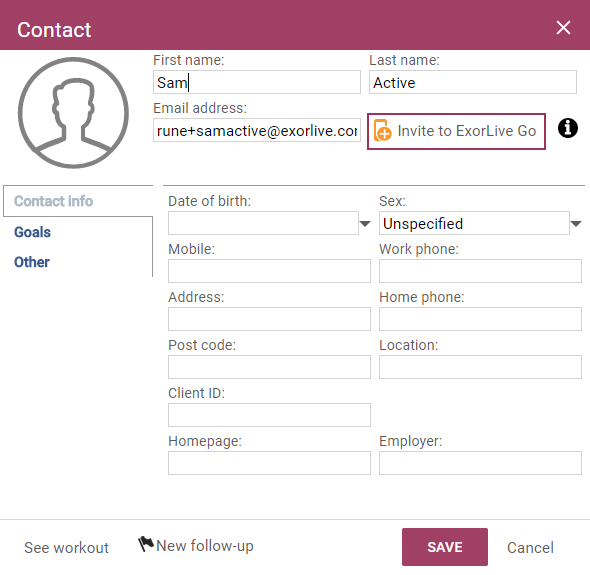Cancel editing the contact
This screenshot has width=590, height=575.
[530, 548]
